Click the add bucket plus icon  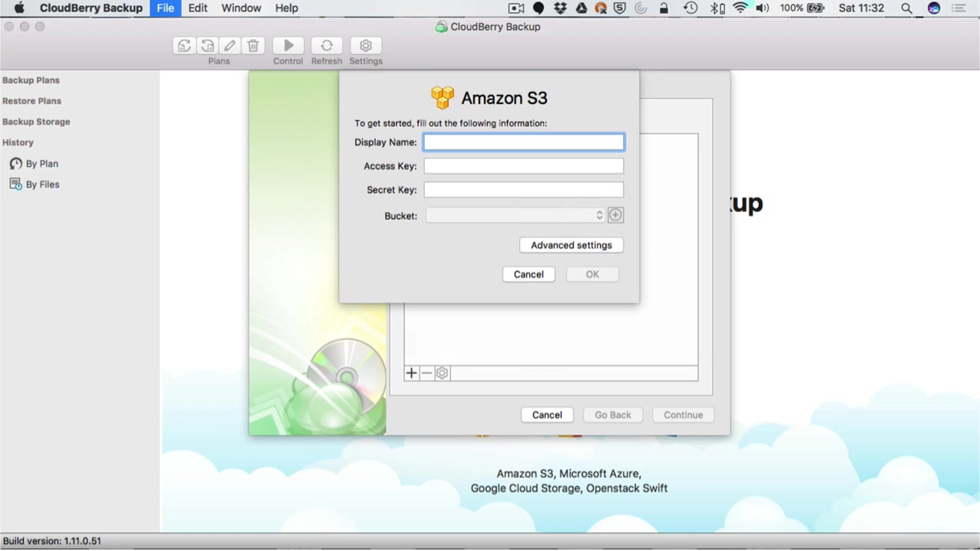tap(616, 216)
